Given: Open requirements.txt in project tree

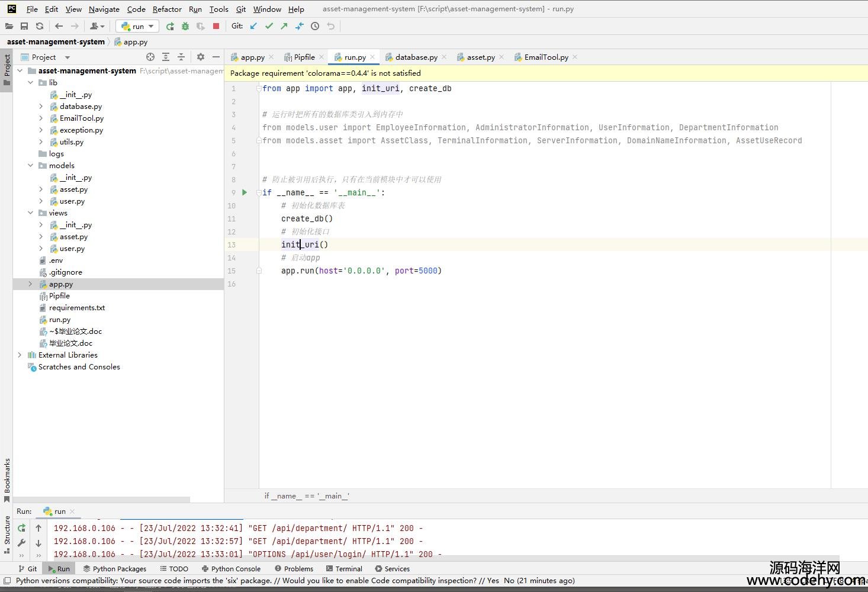Looking at the screenshot, I should tap(77, 308).
